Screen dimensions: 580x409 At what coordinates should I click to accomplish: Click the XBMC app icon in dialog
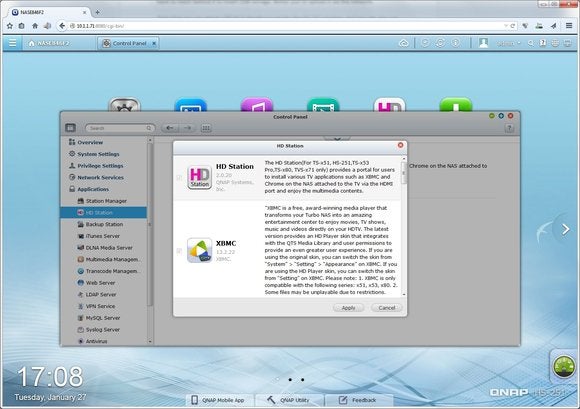point(199,250)
